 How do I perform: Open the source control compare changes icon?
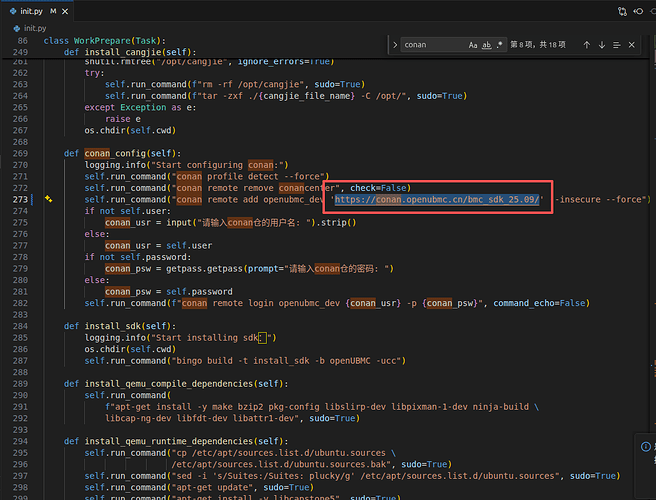(622, 10)
